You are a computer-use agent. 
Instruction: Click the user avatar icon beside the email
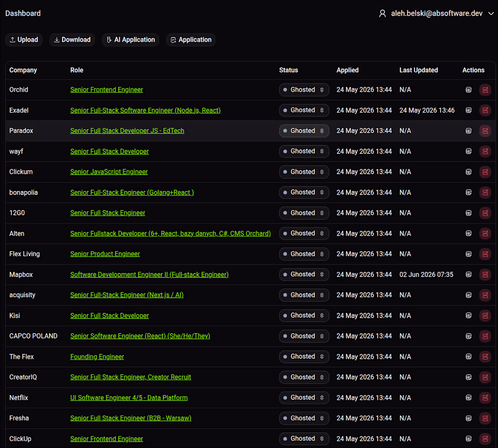click(x=383, y=13)
